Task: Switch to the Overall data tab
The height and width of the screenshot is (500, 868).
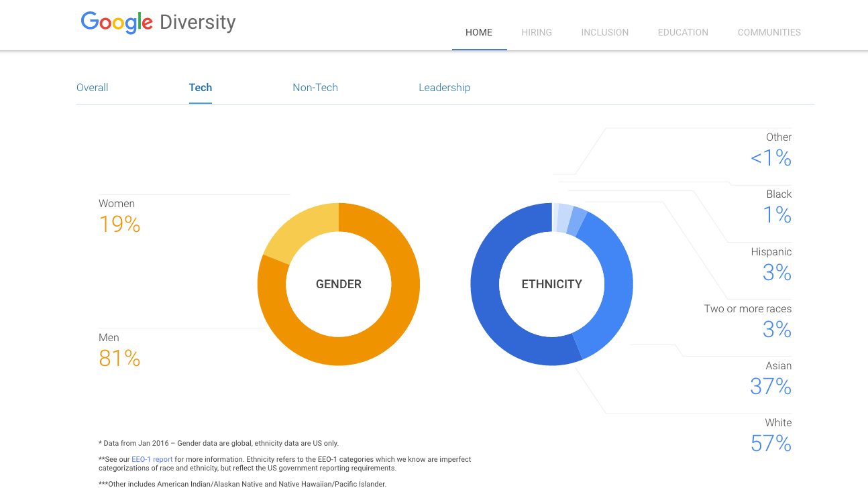Action: point(93,88)
